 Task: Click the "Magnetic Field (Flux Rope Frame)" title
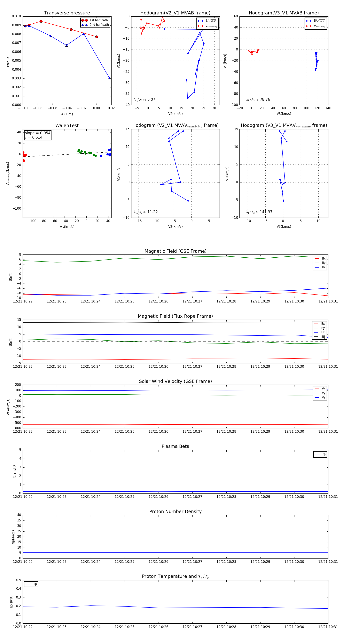tap(175, 316)
